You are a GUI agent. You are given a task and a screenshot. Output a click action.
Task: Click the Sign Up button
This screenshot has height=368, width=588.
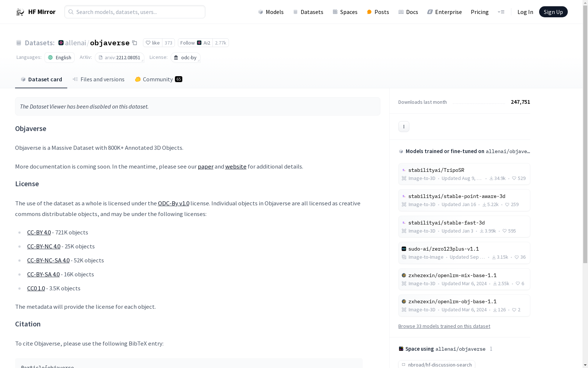pos(553,12)
